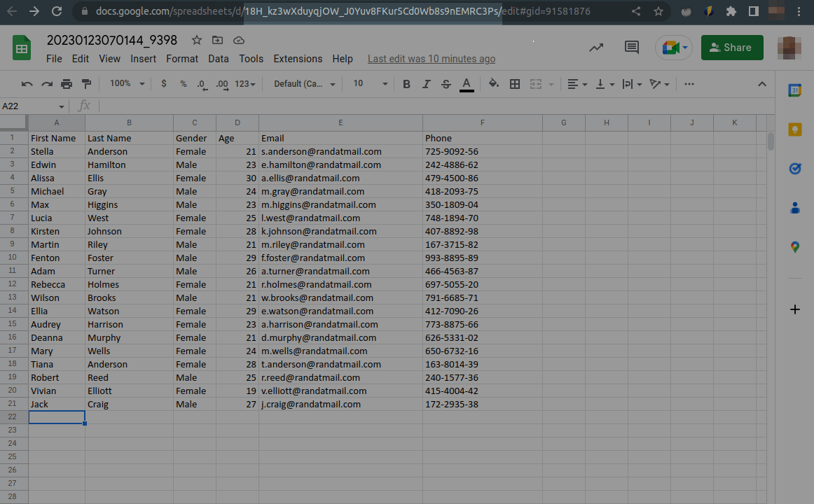Select the Paint format roller tool

click(x=86, y=84)
